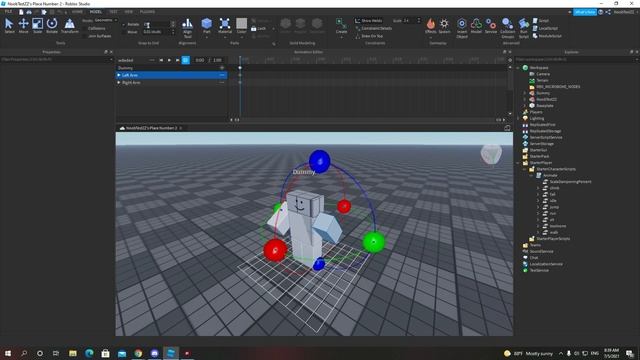Toggle Constraint Details
The height and width of the screenshot is (360, 640).
coord(373,28)
